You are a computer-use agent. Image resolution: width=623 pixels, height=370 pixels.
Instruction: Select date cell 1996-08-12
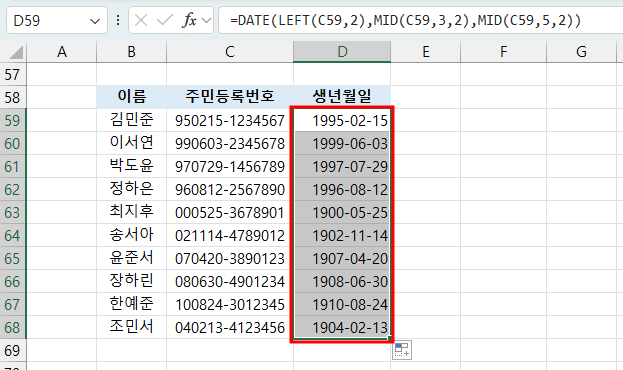coord(342,189)
